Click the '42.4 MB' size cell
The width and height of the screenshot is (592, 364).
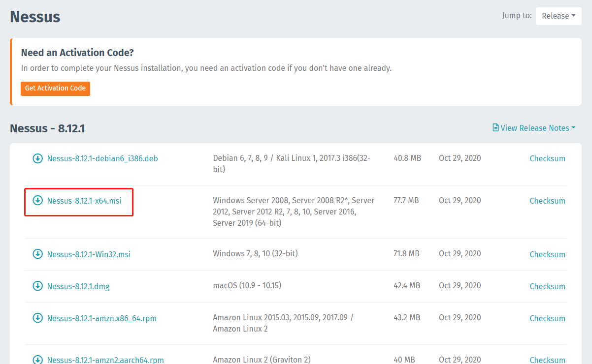(407, 285)
